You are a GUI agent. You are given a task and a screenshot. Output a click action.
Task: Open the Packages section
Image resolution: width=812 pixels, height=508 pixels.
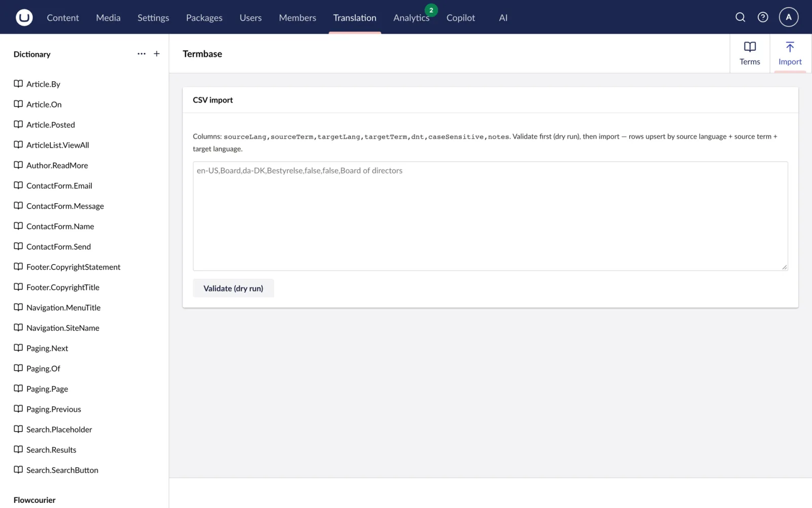point(204,17)
